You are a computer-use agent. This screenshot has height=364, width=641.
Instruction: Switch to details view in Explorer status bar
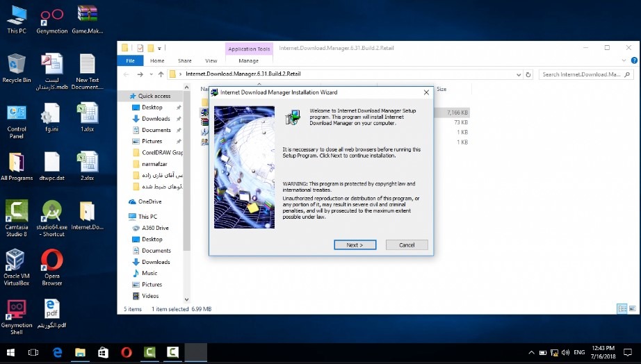(x=622, y=309)
